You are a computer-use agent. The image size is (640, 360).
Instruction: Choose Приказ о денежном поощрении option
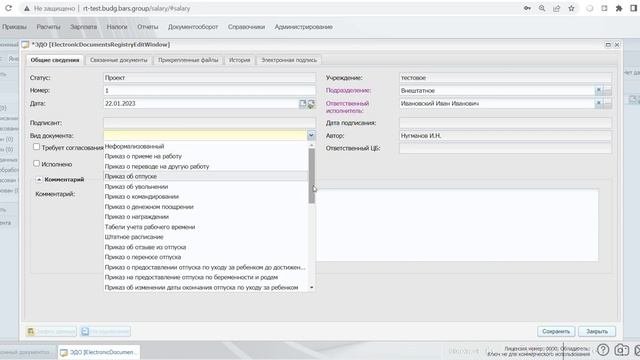point(206,207)
